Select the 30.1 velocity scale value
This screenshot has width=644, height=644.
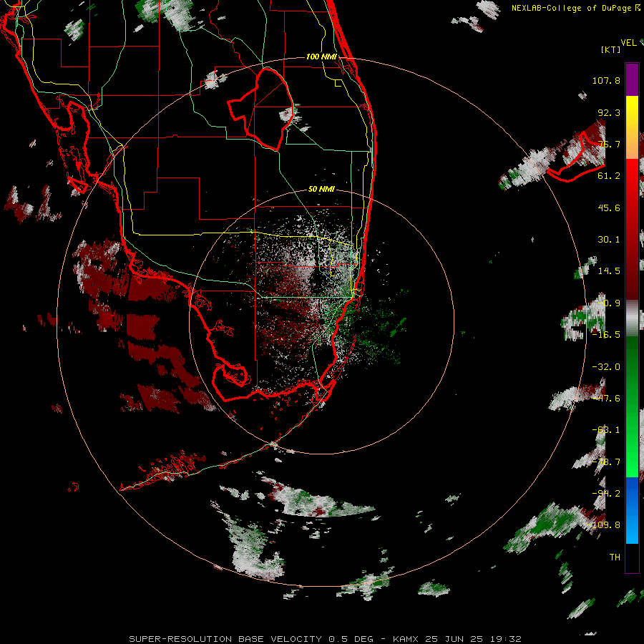(609, 240)
